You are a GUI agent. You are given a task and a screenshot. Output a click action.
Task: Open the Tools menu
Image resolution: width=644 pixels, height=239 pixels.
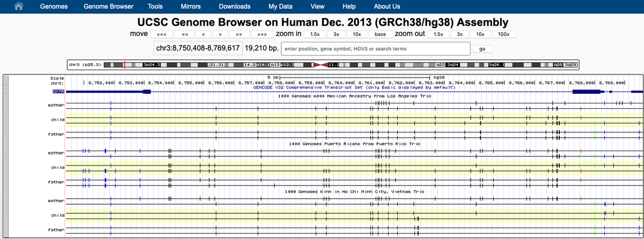[155, 6]
